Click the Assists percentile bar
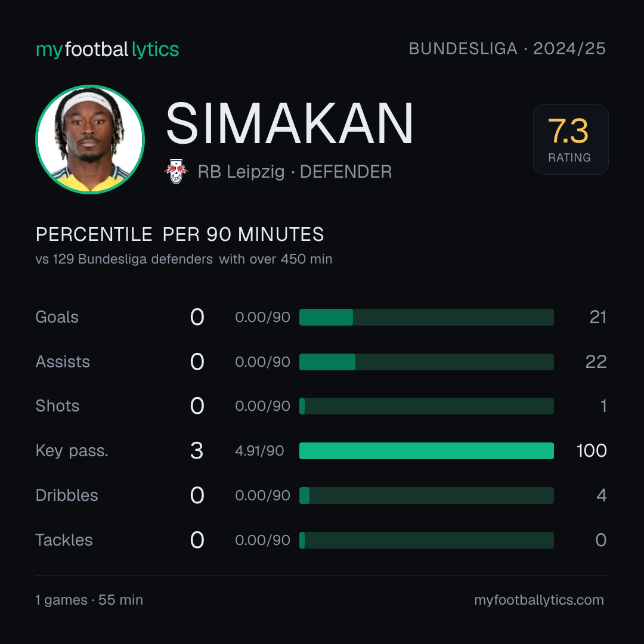This screenshot has width=644, height=644. coord(426,362)
